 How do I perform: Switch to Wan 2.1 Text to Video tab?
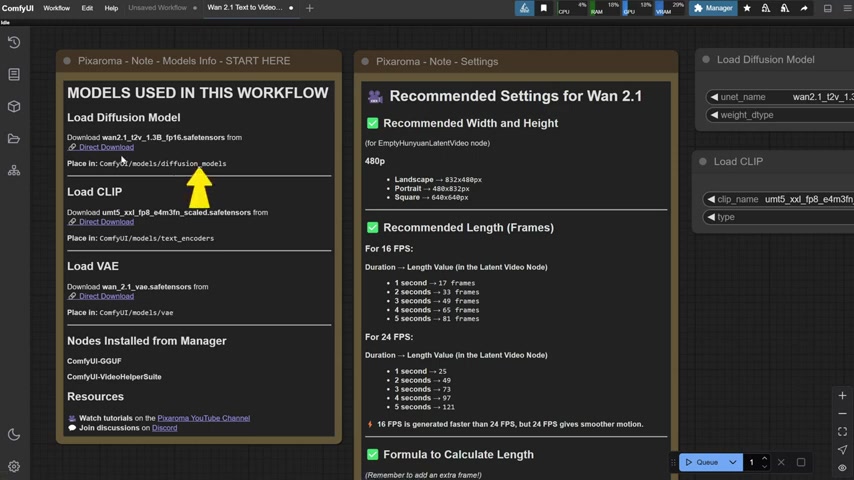pyautogui.click(x=245, y=8)
